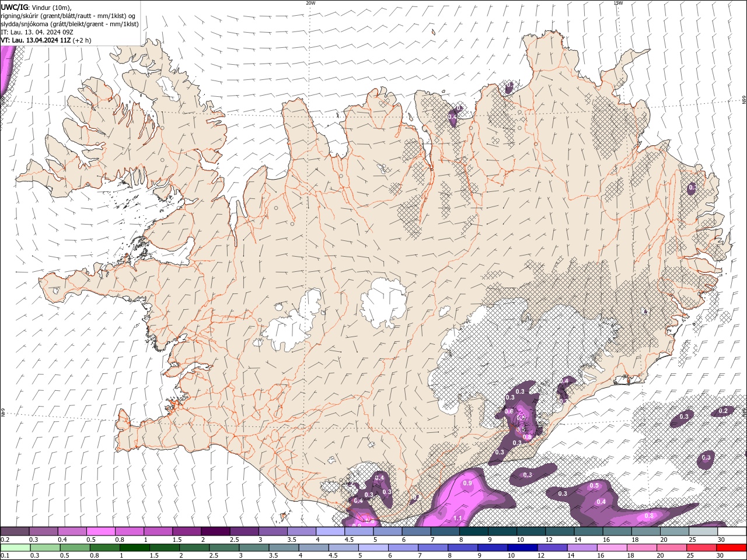Click the initial time 'IT: Lau. 13. 04. 2024 09Z'
This screenshot has height=560, width=747.
coord(37,32)
